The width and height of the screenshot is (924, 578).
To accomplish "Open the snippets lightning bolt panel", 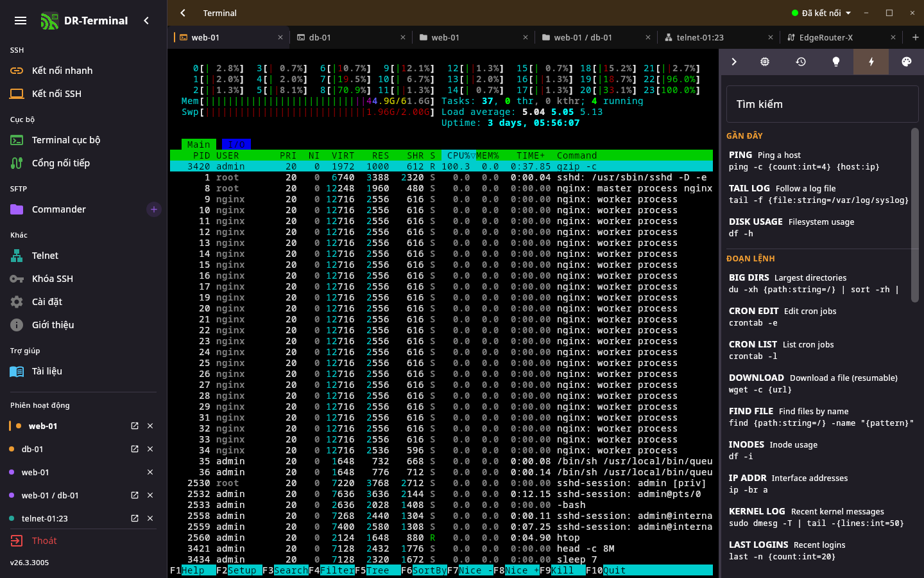I will pos(871,62).
